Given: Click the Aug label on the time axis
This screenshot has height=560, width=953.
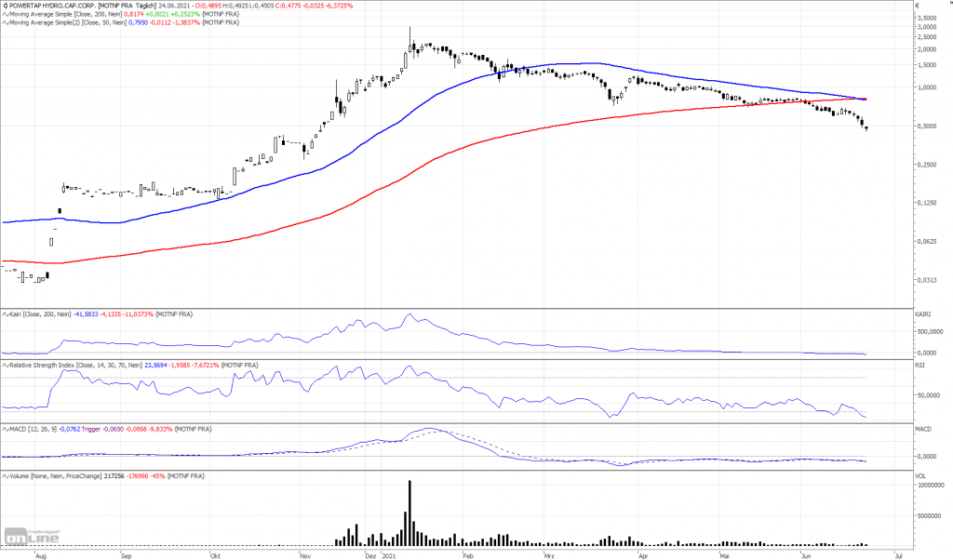Looking at the screenshot, I should click(x=41, y=555).
